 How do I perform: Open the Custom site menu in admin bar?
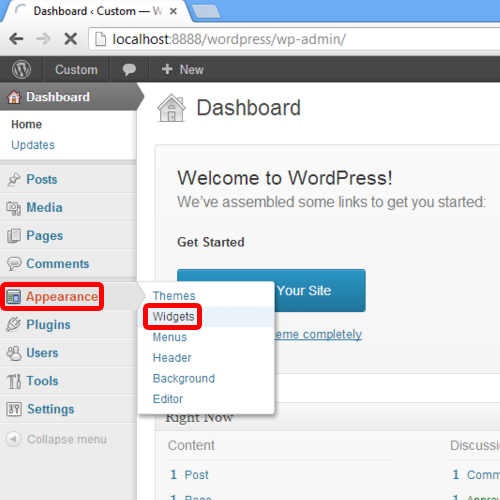pos(76,69)
